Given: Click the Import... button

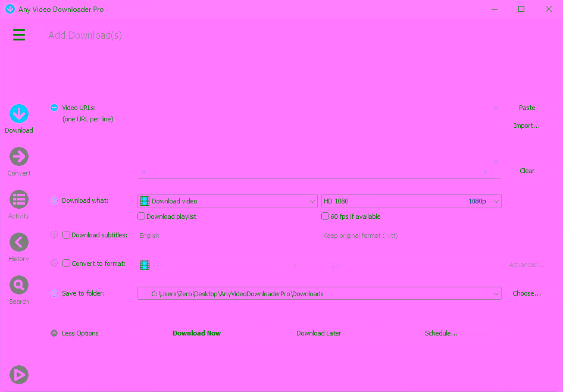Looking at the screenshot, I should click(x=527, y=126).
